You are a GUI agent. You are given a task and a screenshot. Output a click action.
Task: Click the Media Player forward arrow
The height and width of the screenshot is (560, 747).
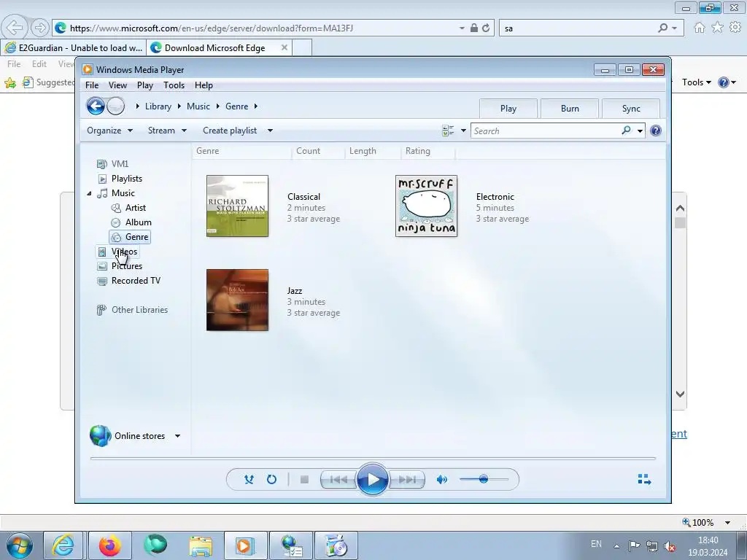[115, 106]
